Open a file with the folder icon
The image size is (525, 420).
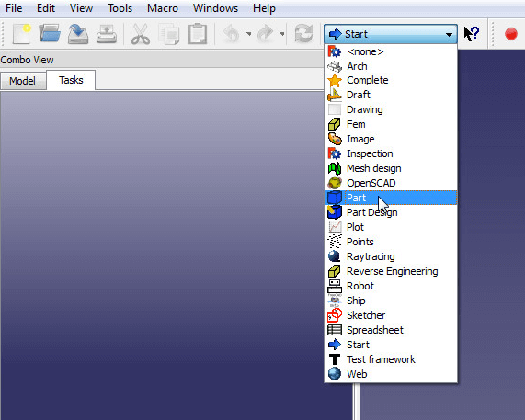tap(50, 33)
